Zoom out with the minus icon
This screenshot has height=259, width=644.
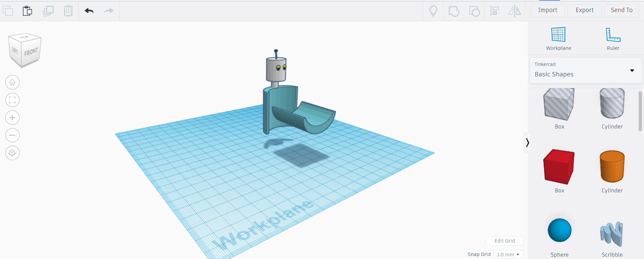tap(12, 135)
